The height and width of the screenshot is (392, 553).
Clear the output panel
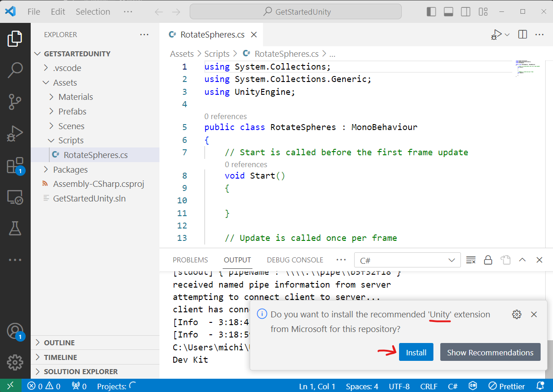pos(471,260)
